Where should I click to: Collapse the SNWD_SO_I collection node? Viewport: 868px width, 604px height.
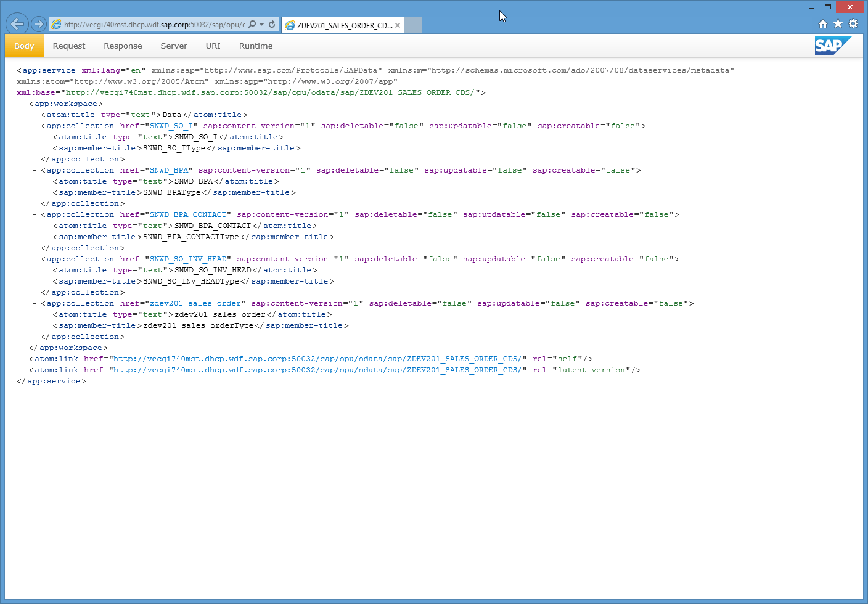click(35, 126)
